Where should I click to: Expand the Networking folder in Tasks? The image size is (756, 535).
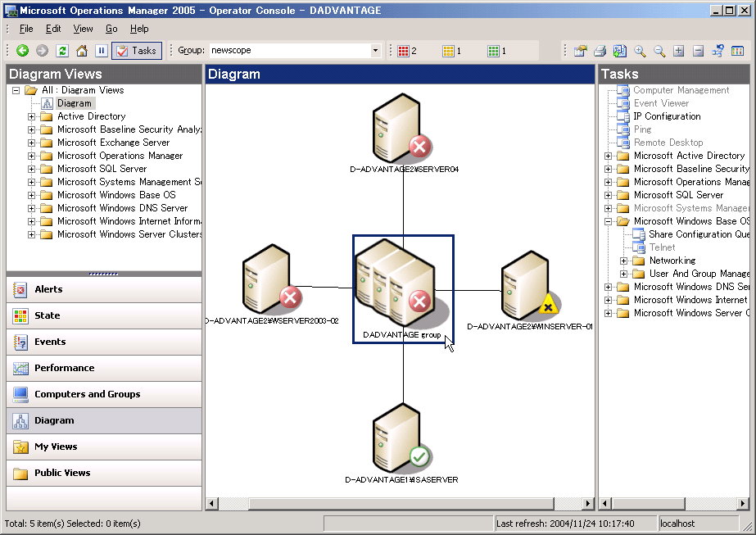623,261
